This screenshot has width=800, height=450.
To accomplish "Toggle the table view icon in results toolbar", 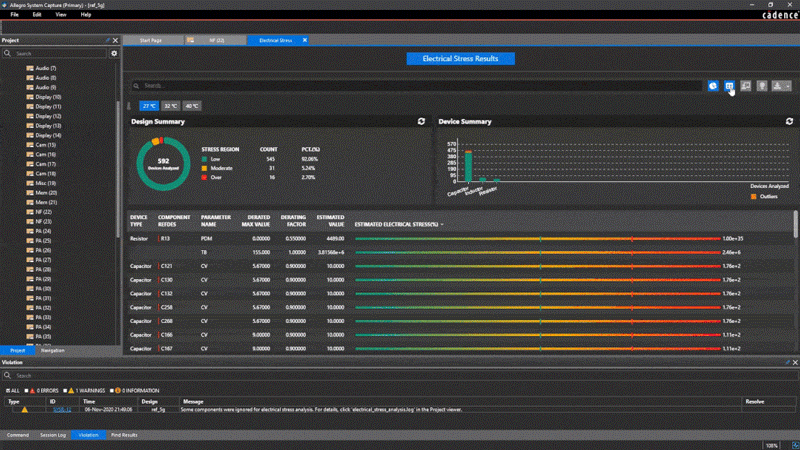I will 729,86.
